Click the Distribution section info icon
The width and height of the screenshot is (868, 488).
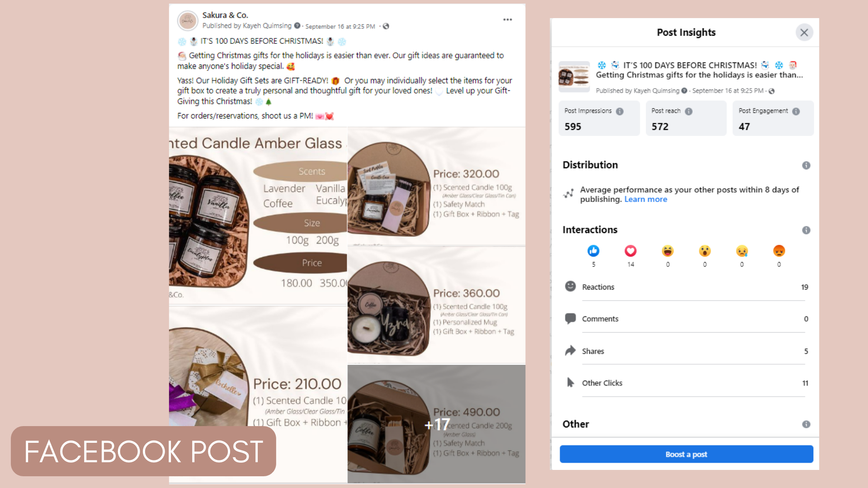coord(806,165)
